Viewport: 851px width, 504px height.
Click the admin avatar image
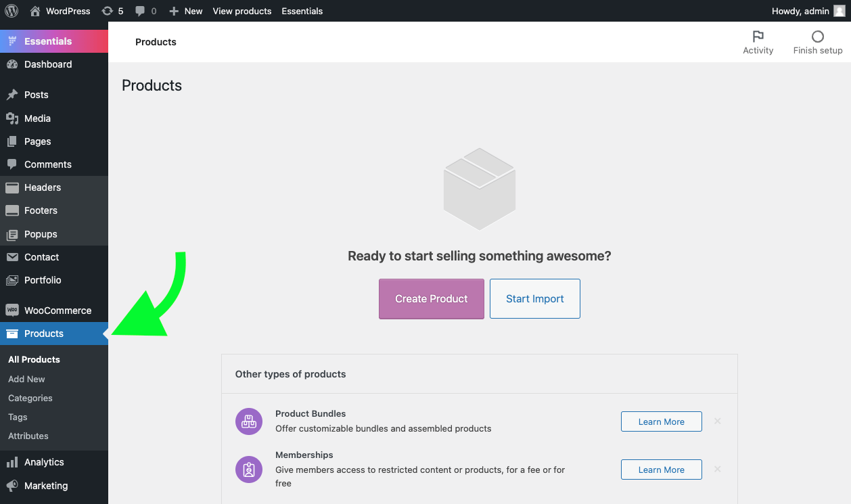coord(839,11)
